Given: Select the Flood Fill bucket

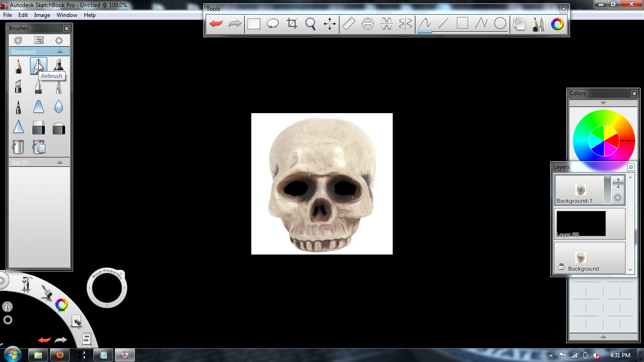Looking at the screenshot, I should click(x=18, y=147).
